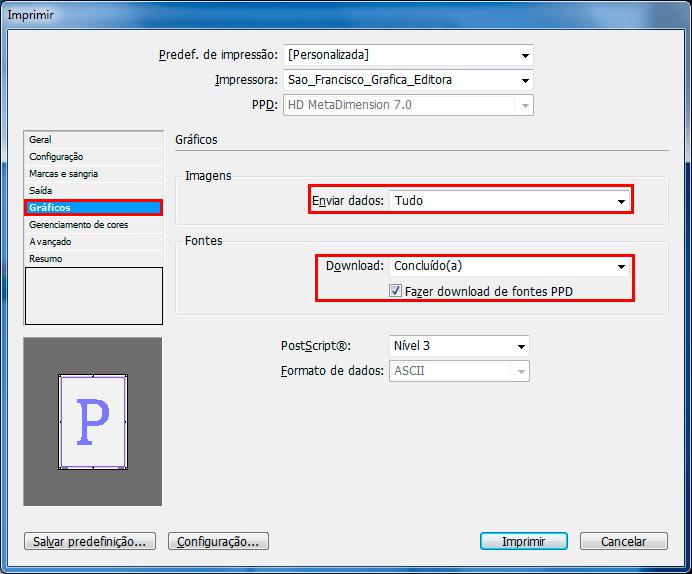The image size is (692, 574).
Task: Select the Gráficos category
Action: tap(94, 207)
